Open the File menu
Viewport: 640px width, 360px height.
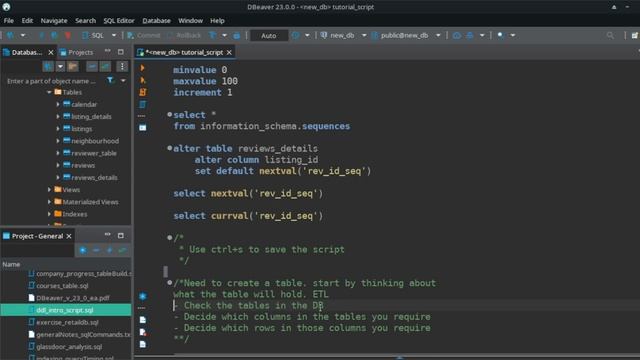[9, 20]
